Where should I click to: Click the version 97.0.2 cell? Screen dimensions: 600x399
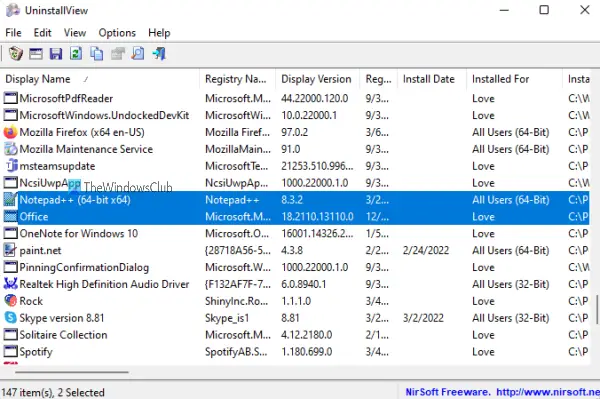[x=295, y=132]
